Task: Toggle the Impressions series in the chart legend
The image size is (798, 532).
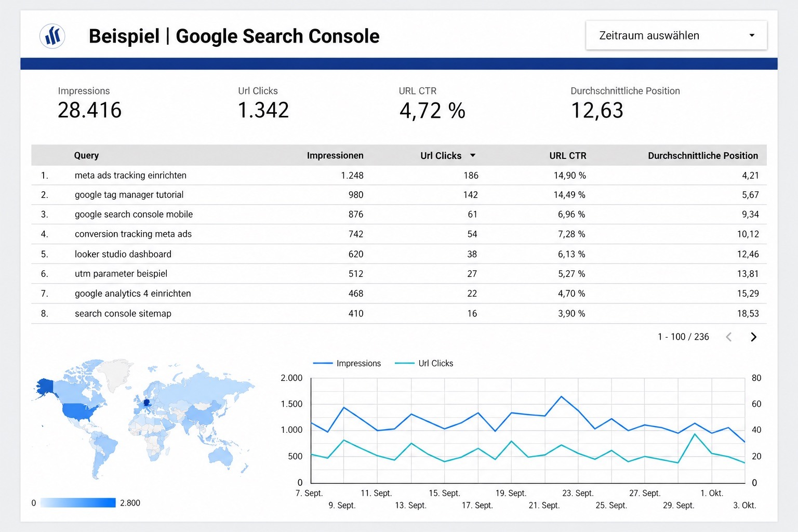Action: pyautogui.click(x=347, y=363)
